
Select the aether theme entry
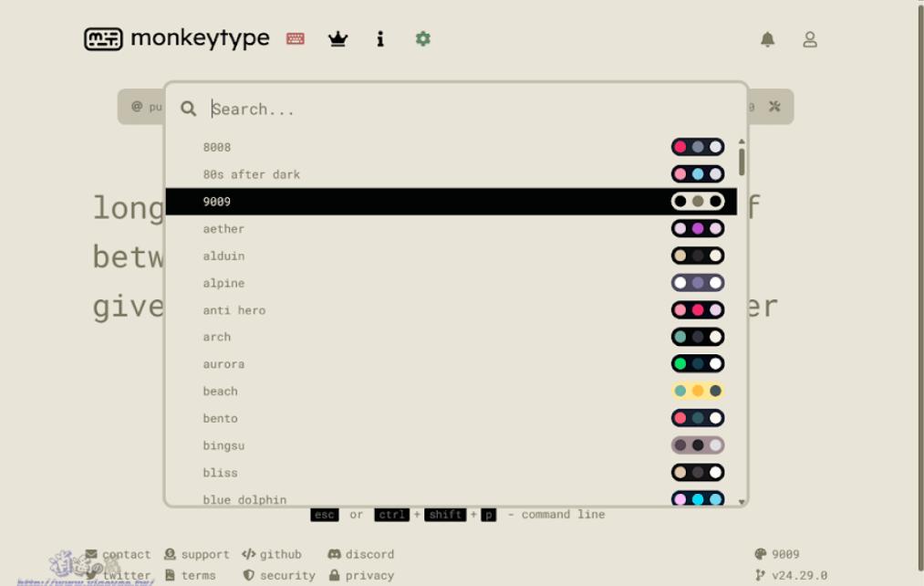click(x=223, y=229)
